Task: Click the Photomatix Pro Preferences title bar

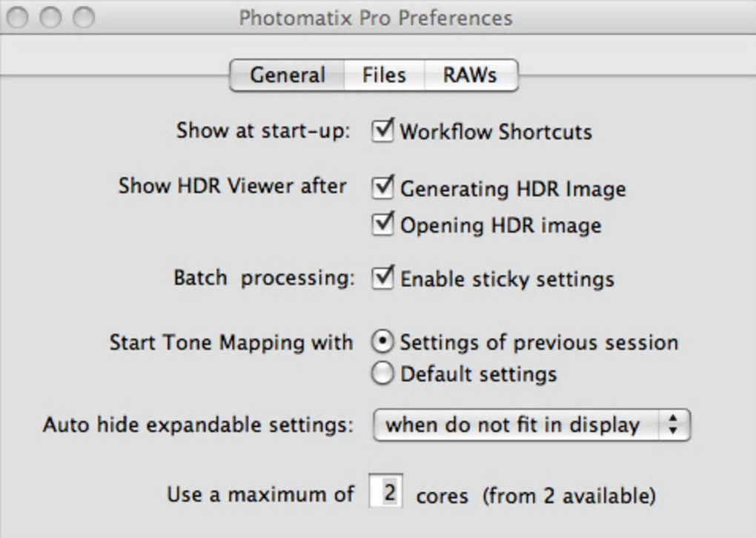Action: pyautogui.click(x=375, y=17)
